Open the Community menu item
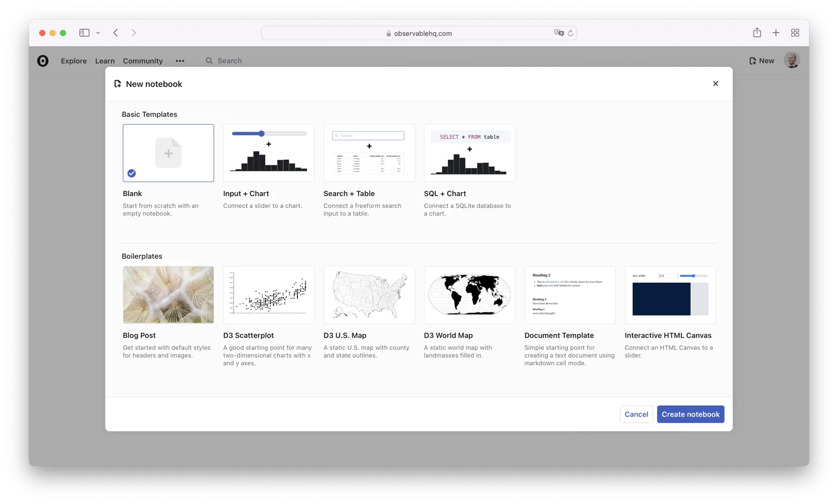This screenshot has width=838, height=504. 143,61
